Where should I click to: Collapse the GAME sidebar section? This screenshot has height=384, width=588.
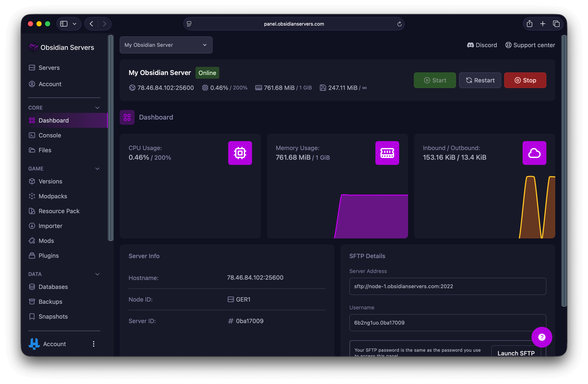click(97, 169)
